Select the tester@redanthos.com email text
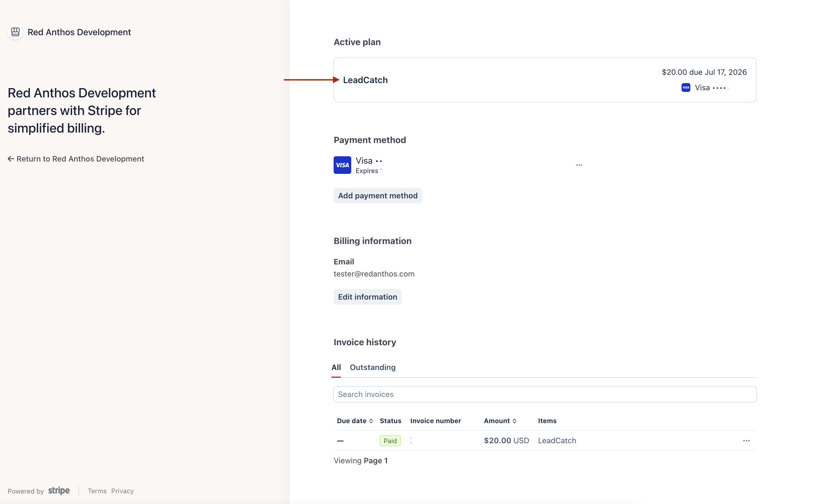 point(374,274)
